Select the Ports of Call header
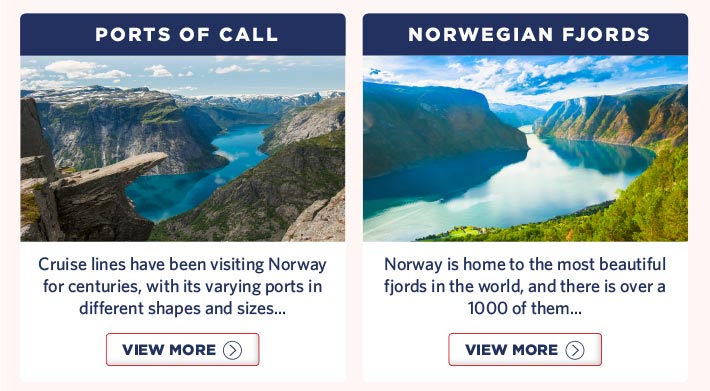This screenshot has height=391, width=710. pyautogui.click(x=182, y=34)
